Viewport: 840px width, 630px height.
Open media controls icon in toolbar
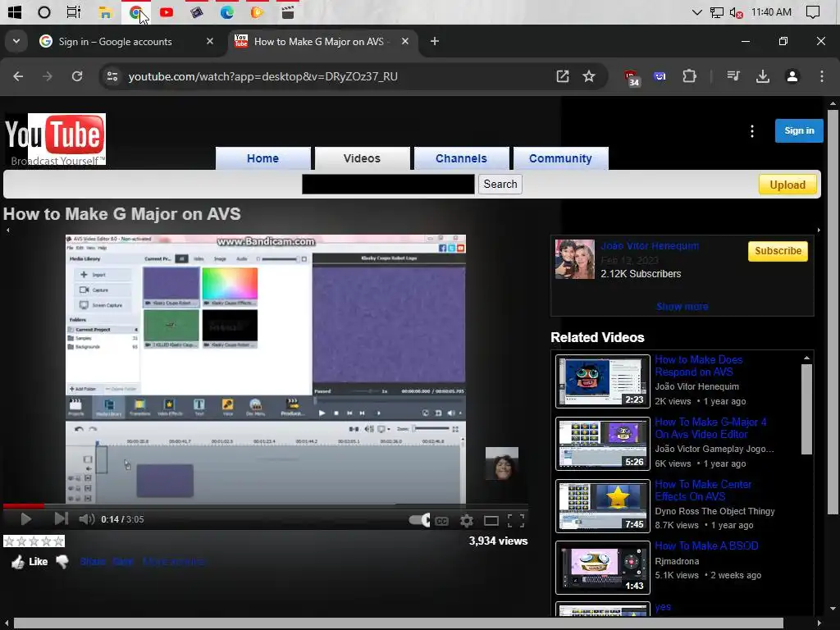[733, 76]
